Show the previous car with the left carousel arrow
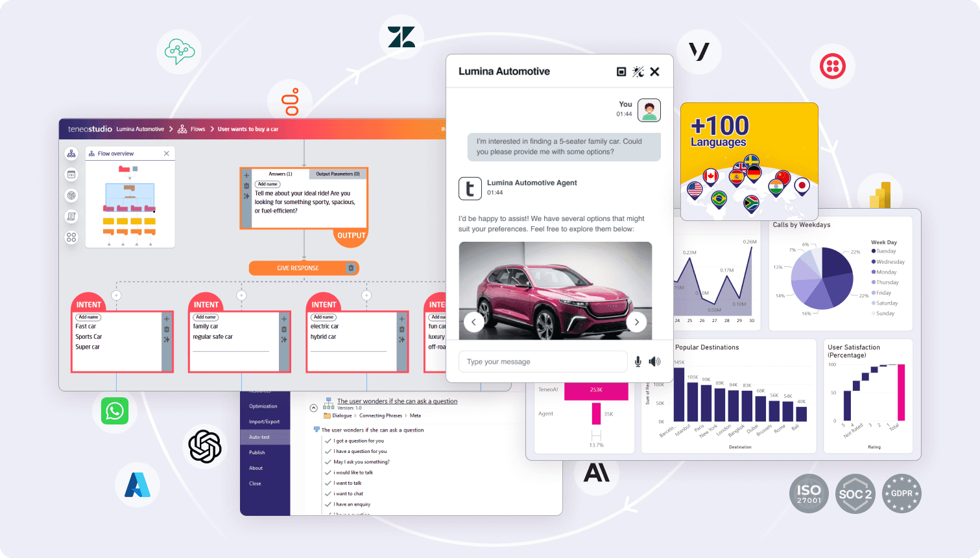Viewport: 980px width, 558px height. coord(473,322)
